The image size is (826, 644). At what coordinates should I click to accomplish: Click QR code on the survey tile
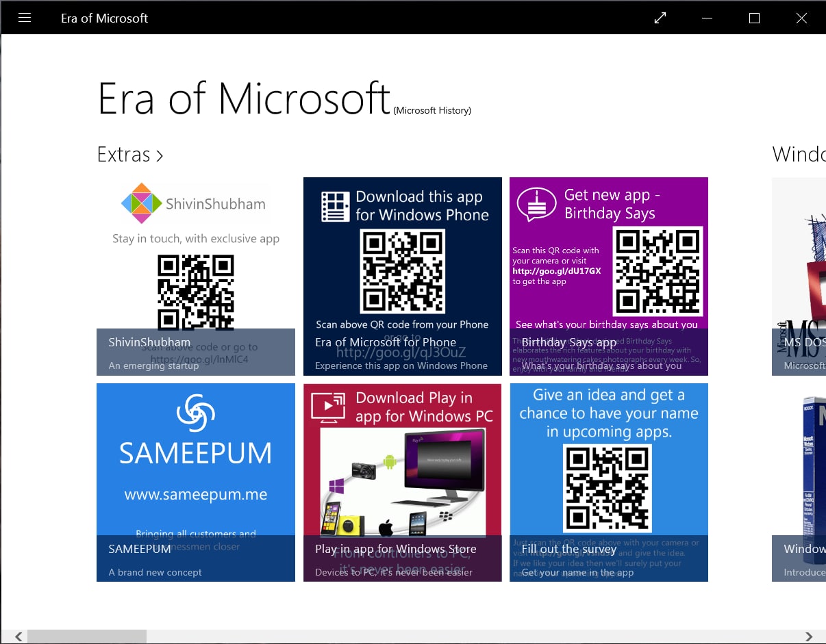coord(608,488)
